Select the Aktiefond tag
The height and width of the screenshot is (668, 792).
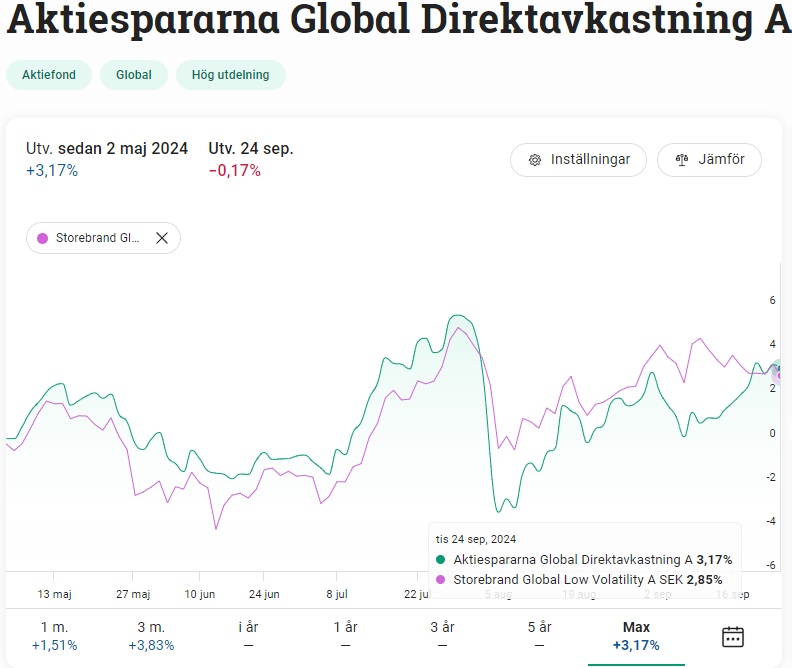point(49,75)
